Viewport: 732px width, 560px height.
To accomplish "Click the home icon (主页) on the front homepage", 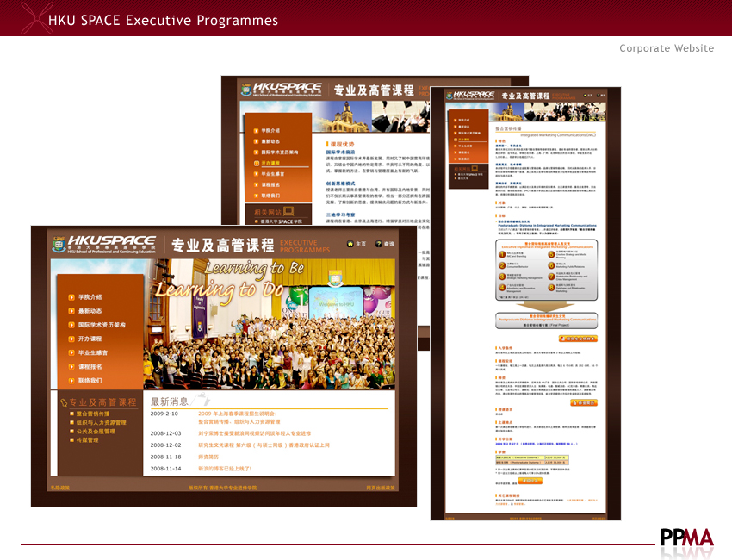I will point(350,244).
